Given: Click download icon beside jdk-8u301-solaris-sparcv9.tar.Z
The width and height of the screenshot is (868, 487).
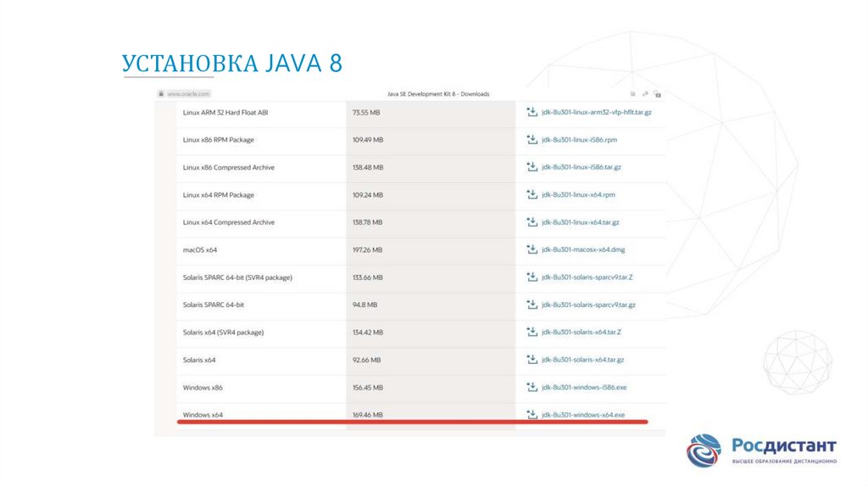Looking at the screenshot, I should 532,277.
